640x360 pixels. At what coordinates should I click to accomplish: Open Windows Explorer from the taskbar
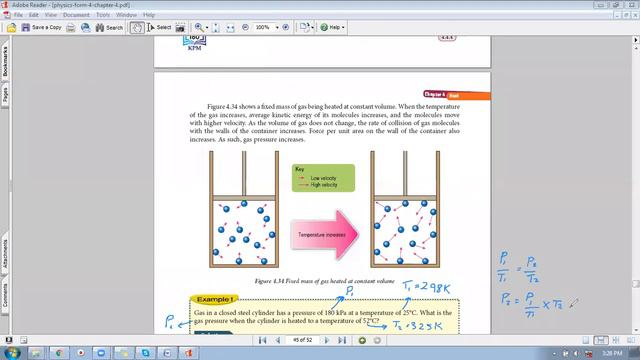pos(36,353)
